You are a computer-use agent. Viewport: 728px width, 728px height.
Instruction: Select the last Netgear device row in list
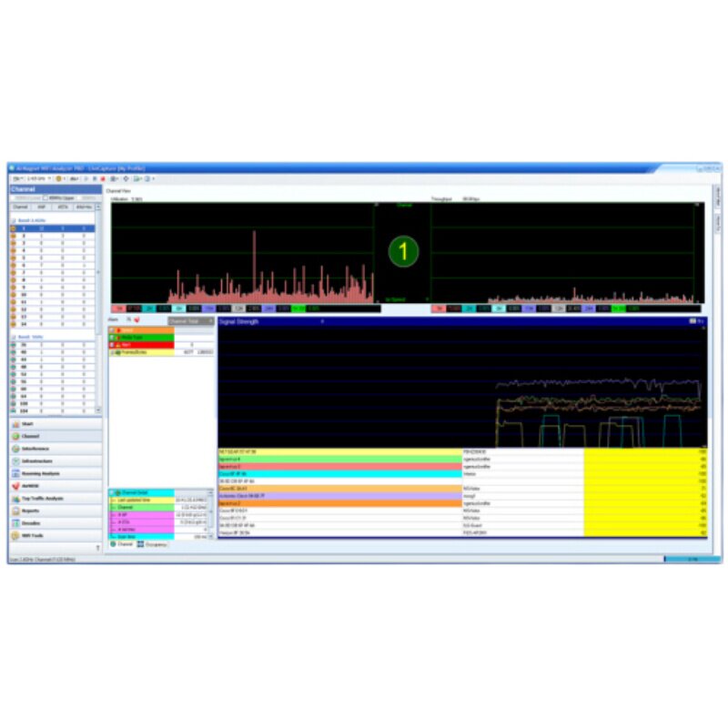click(x=462, y=533)
